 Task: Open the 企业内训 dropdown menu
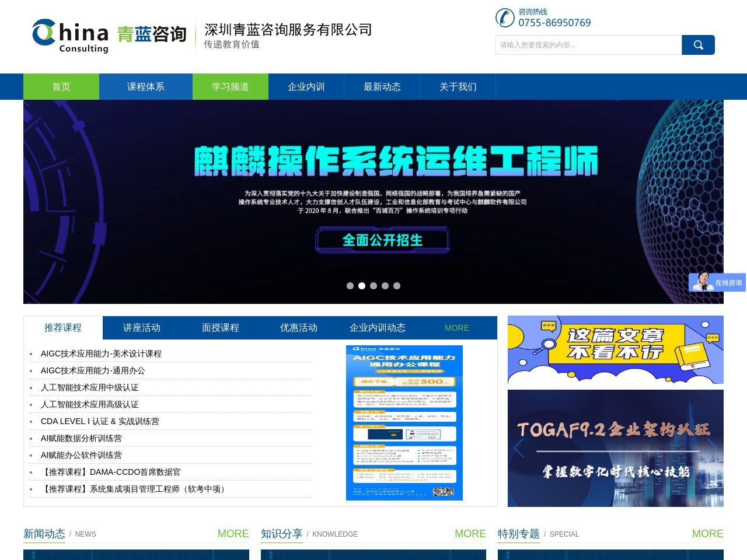pyautogui.click(x=306, y=86)
